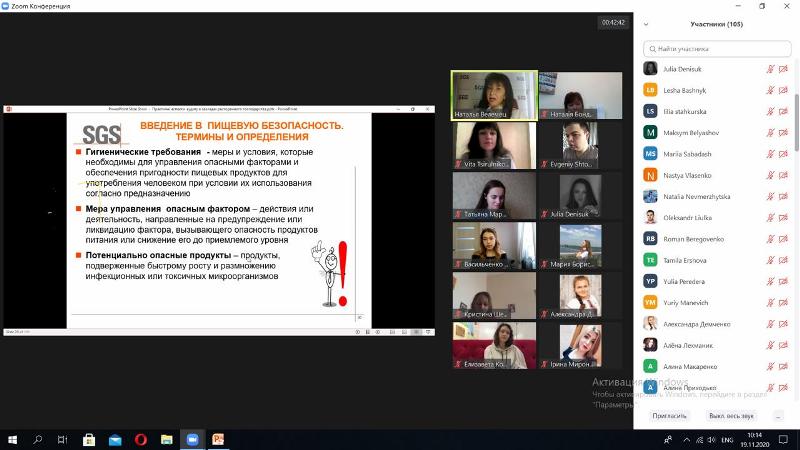Click the volume icon in system tray
The image size is (800, 450).
click(x=711, y=440)
